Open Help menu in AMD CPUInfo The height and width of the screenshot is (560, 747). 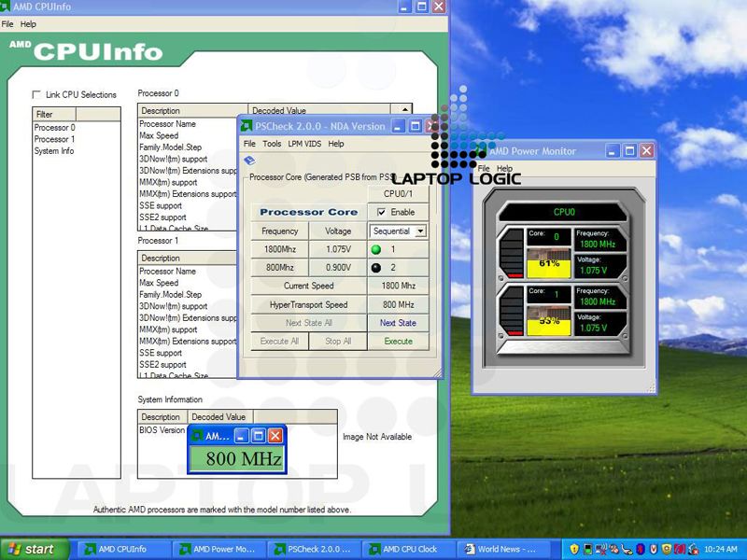[x=28, y=24]
